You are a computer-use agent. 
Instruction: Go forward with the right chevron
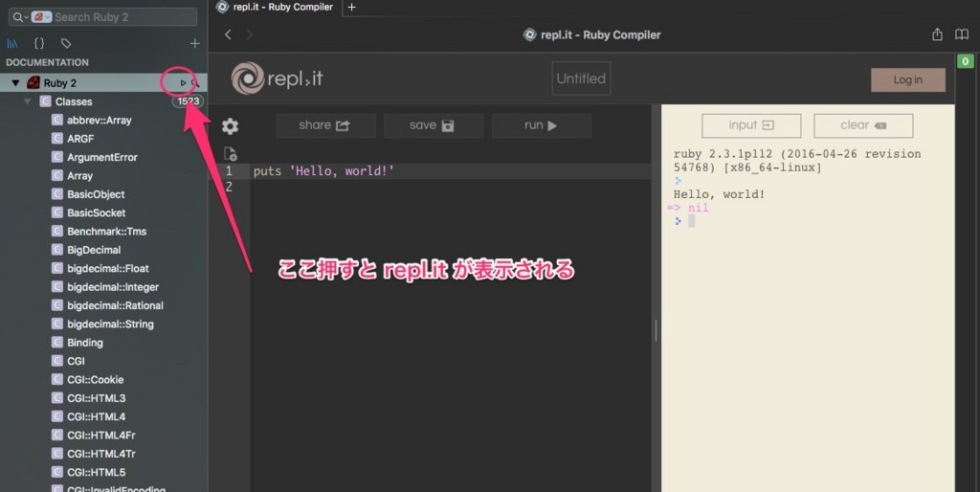pos(250,34)
